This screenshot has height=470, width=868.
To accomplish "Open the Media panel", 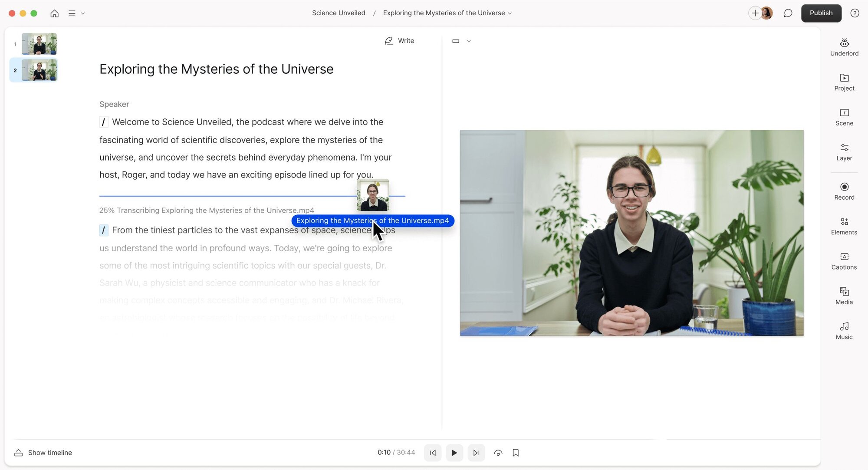I will pyautogui.click(x=844, y=296).
